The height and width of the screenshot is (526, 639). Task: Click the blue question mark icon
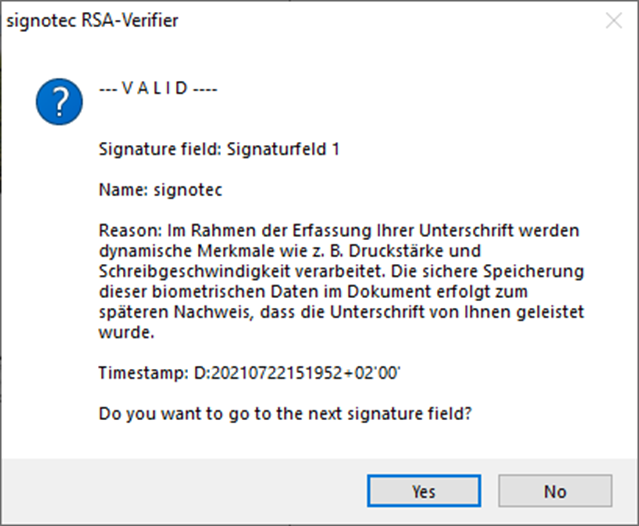(x=59, y=102)
